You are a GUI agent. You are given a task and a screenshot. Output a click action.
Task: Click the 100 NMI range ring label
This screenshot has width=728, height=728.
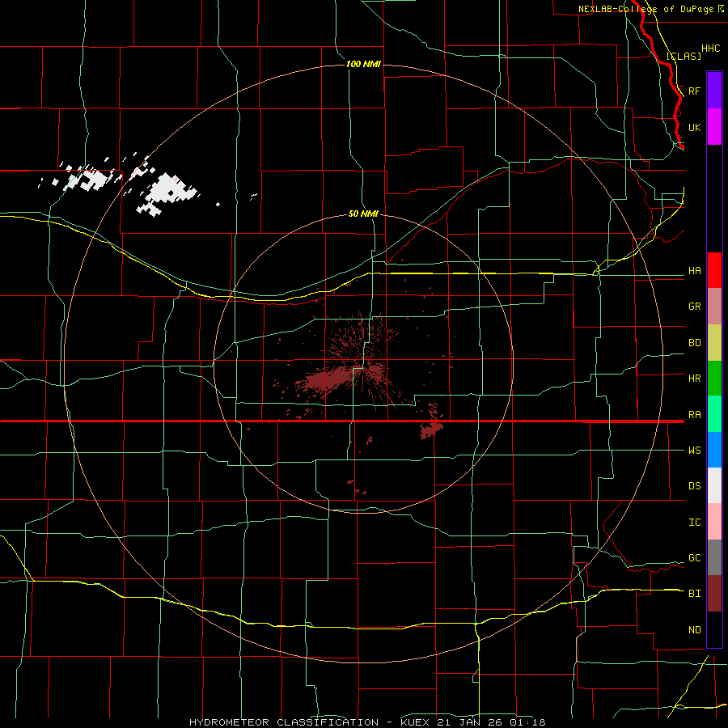363,64
